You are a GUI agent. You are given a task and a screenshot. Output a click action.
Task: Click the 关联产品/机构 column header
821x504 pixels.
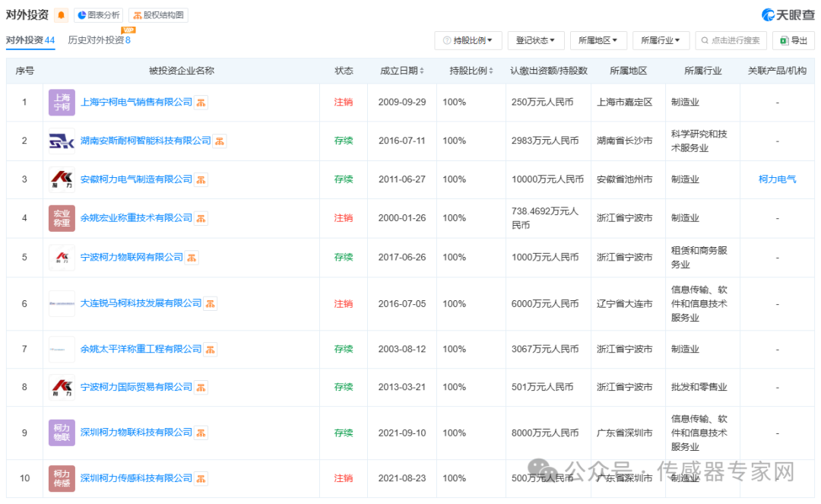click(777, 71)
